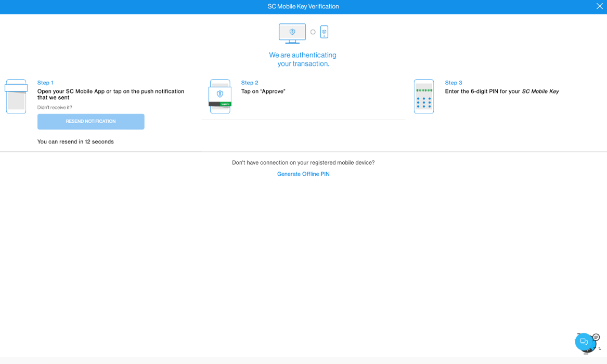Click the small circle between device icons
This screenshot has height=364, width=607.
[313, 32]
